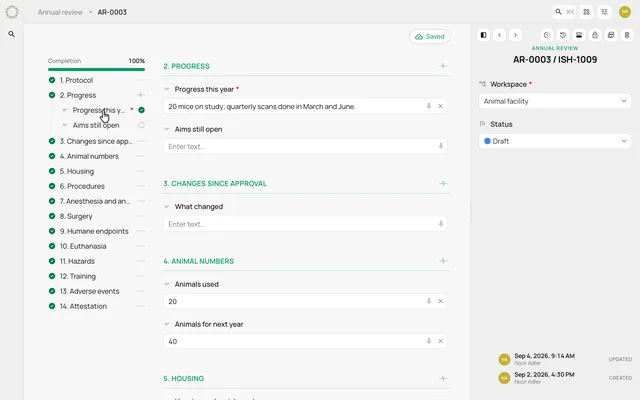Viewport: 640px width, 400px height.
Task: Select the 2. Progress outline item
Action: click(78, 95)
